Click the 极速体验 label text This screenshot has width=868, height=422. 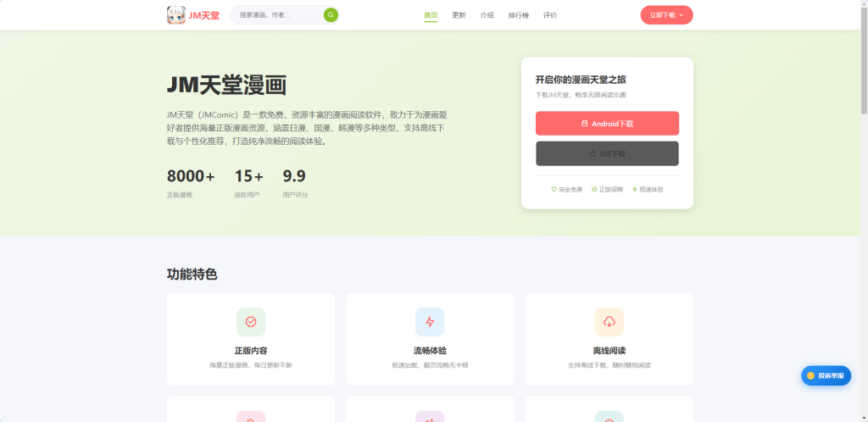tap(651, 189)
